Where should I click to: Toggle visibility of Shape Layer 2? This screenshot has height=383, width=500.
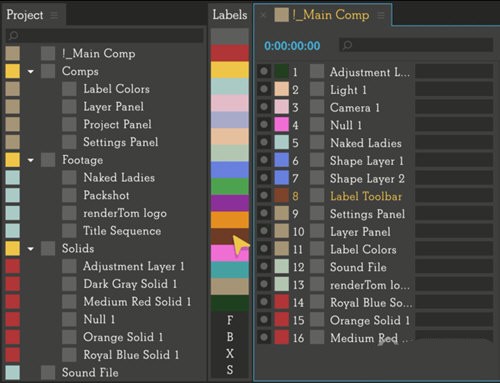tap(264, 178)
